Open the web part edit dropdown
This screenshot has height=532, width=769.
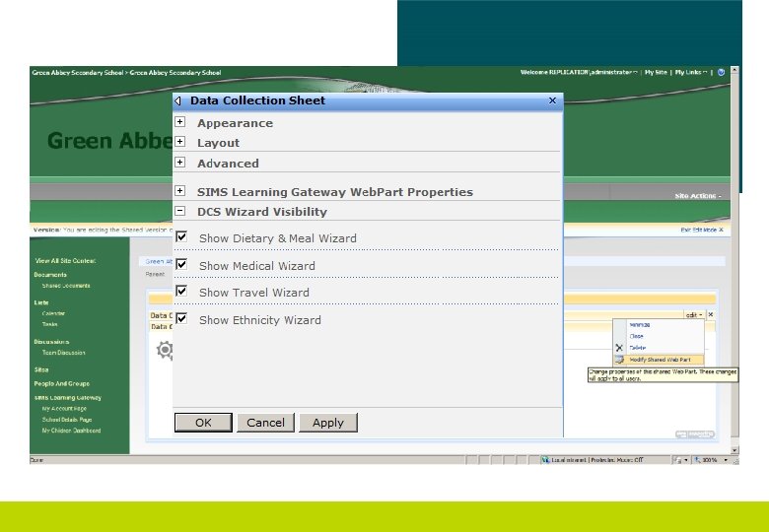pos(694,315)
